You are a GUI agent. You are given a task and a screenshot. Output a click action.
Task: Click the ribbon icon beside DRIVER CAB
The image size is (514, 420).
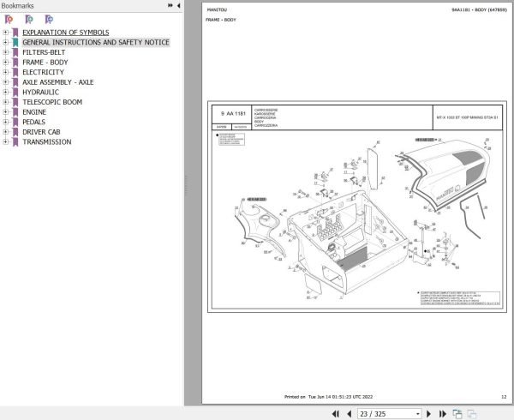tap(15, 132)
